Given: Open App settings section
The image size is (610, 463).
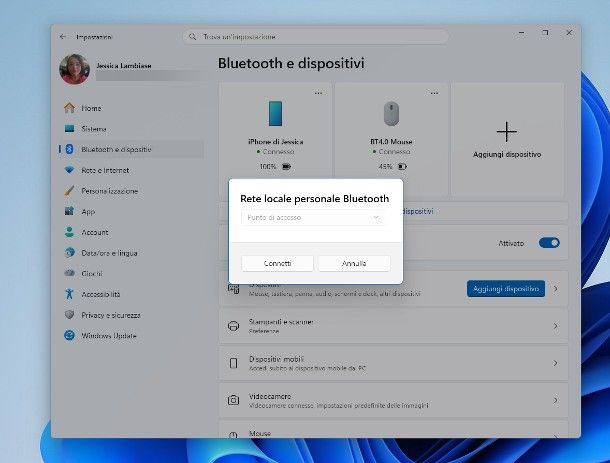Looking at the screenshot, I should [131, 211].
